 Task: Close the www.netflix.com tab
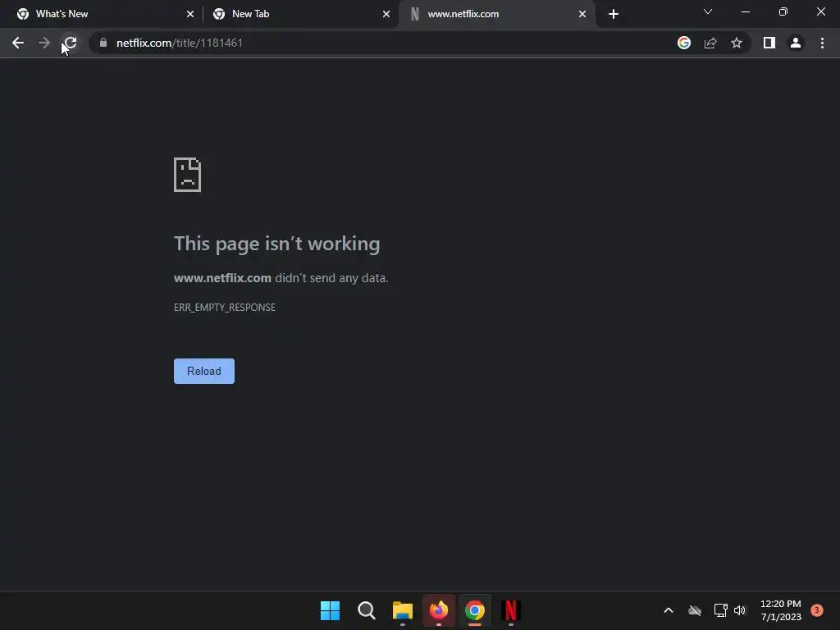click(582, 14)
